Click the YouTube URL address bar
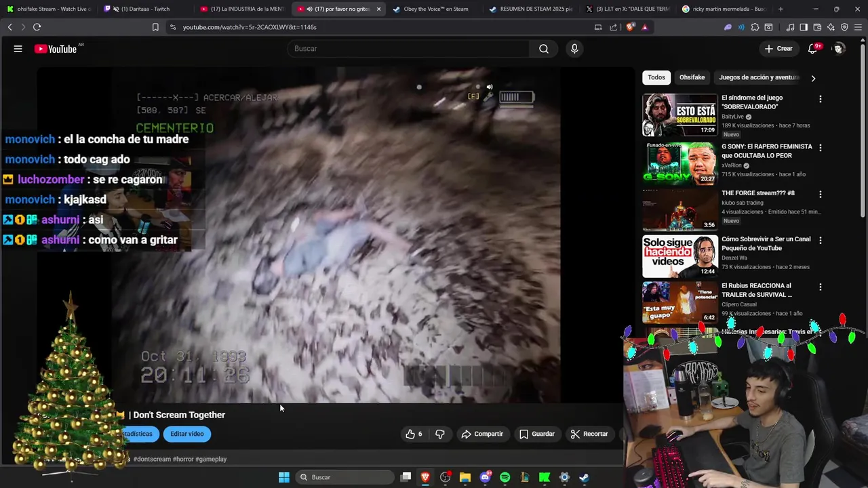Viewport: 868px width, 488px height. [380, 27]
